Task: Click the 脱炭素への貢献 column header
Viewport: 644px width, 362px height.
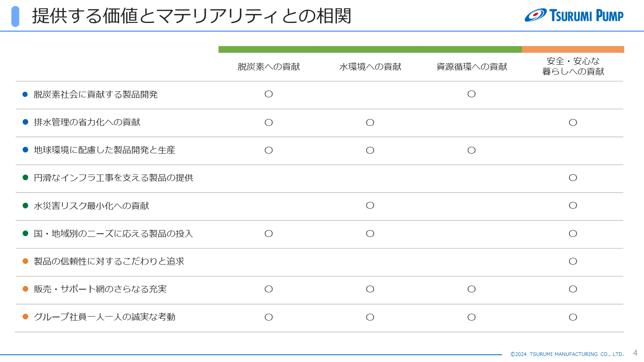Action: click(x=268, y=67)
